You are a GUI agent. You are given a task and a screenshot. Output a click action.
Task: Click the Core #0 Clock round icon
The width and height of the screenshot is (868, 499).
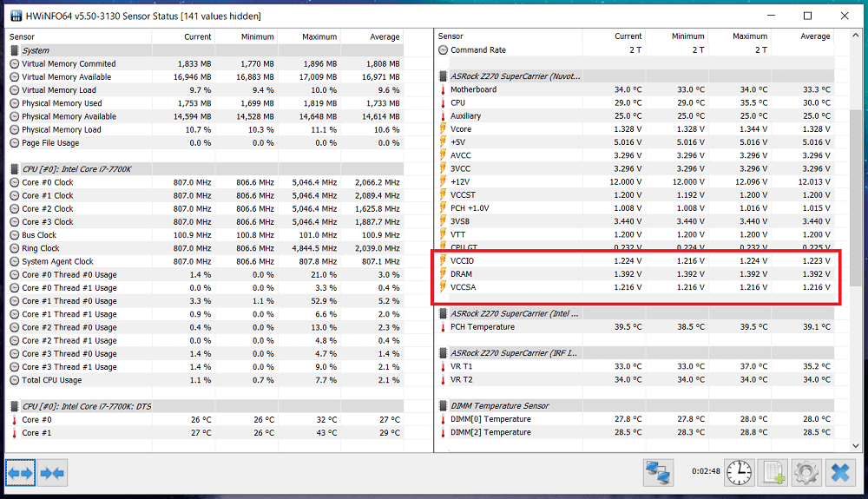click(15, 182)
